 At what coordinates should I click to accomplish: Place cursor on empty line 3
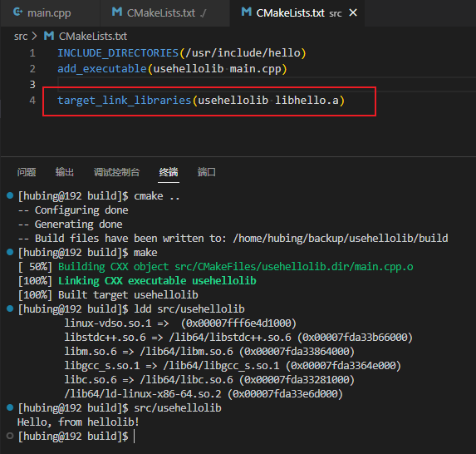[264, 84]
